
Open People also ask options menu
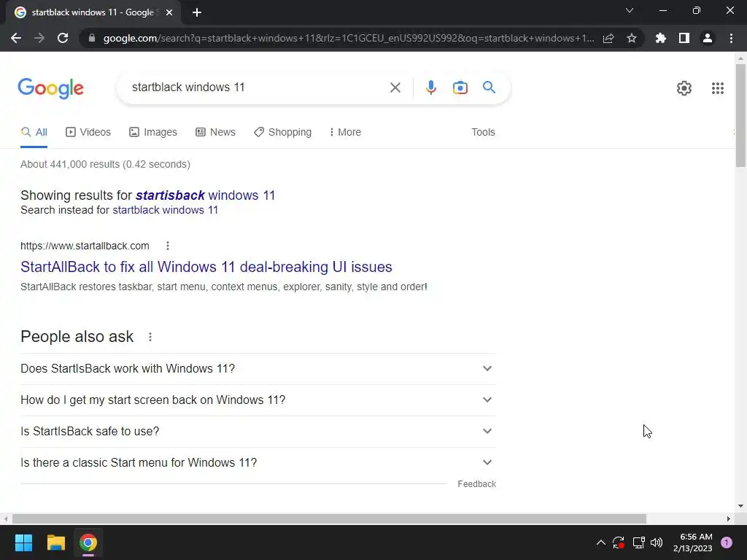pyautogui.click(x=150, y=337)
